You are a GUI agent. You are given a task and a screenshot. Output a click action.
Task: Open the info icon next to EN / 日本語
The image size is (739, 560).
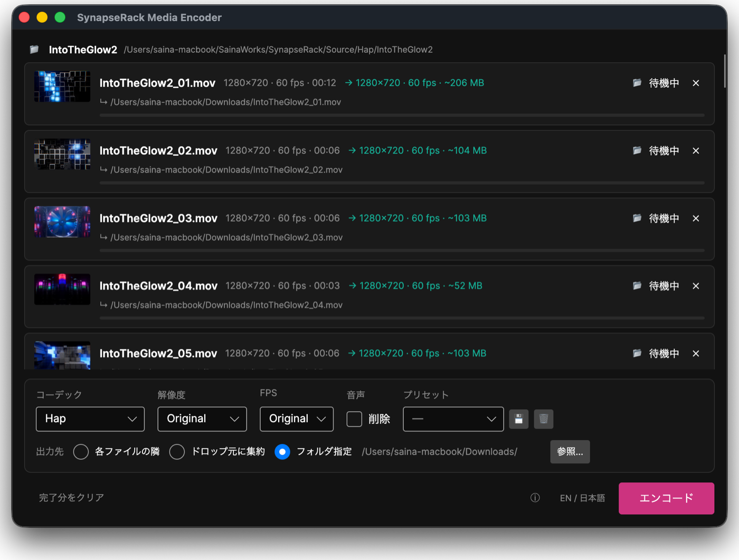click(535, 498)
